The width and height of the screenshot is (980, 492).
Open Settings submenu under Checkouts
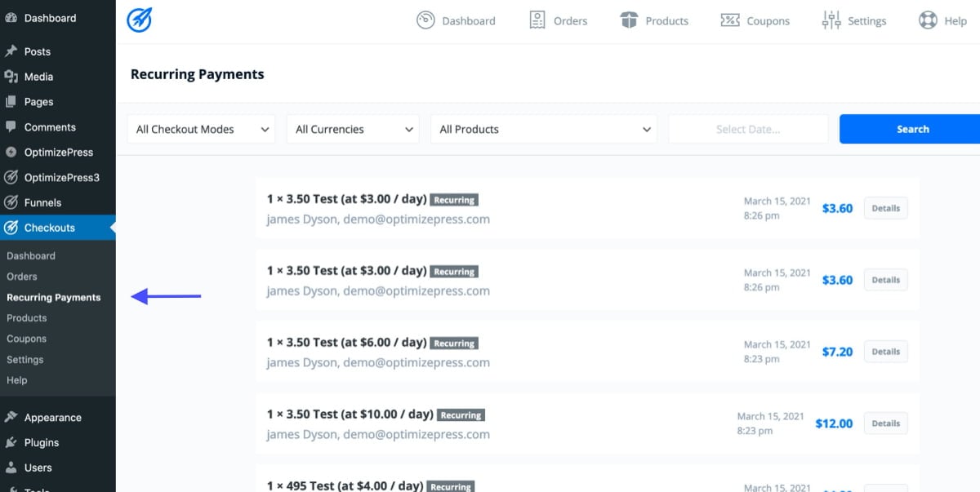[25, 360]
